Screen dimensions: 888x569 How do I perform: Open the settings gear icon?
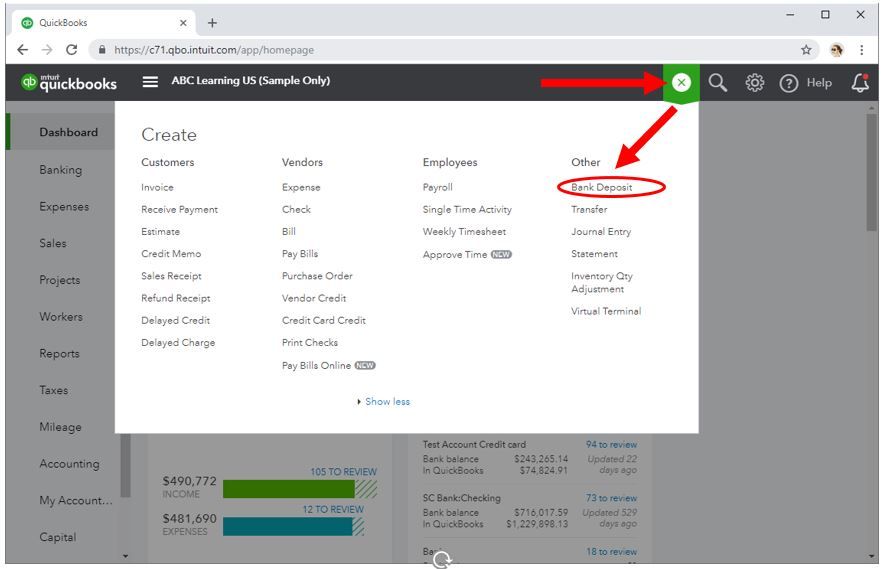tap(754, 83)
